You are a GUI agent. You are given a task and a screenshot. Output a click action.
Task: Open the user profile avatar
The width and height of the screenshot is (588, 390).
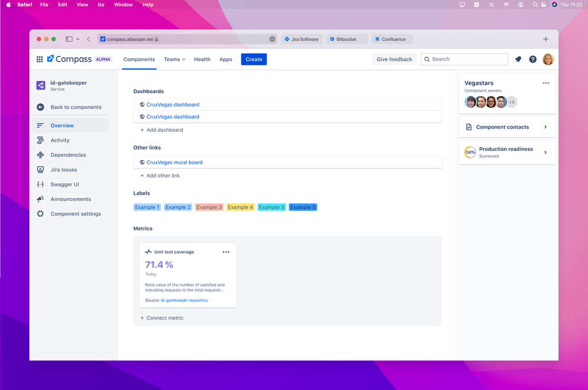point(548,60)
